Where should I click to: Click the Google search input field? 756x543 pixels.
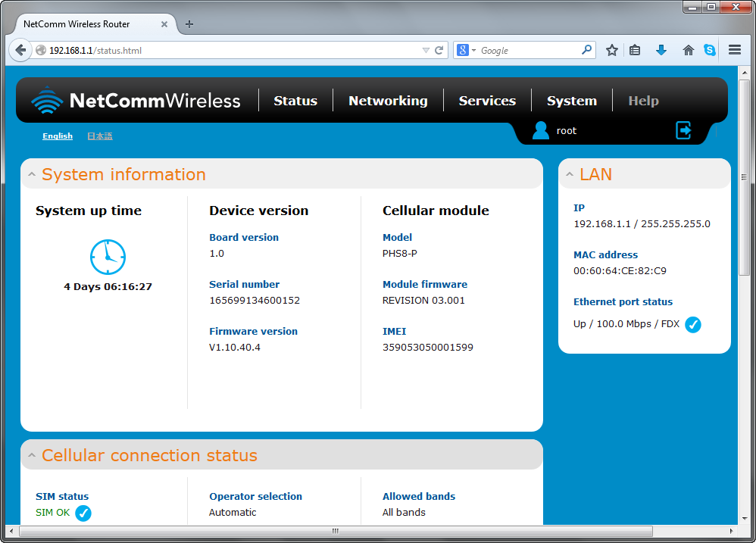(529, 51)
